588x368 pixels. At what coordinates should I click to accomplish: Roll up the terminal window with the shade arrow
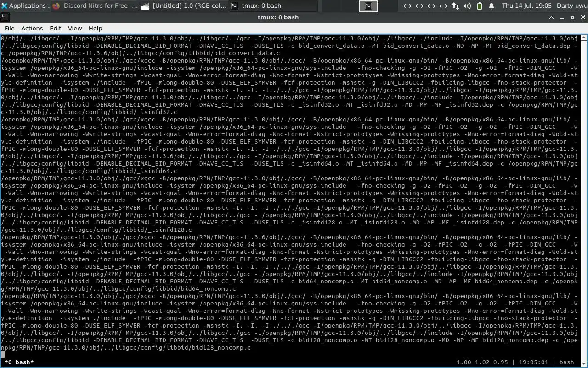(552, 17)
